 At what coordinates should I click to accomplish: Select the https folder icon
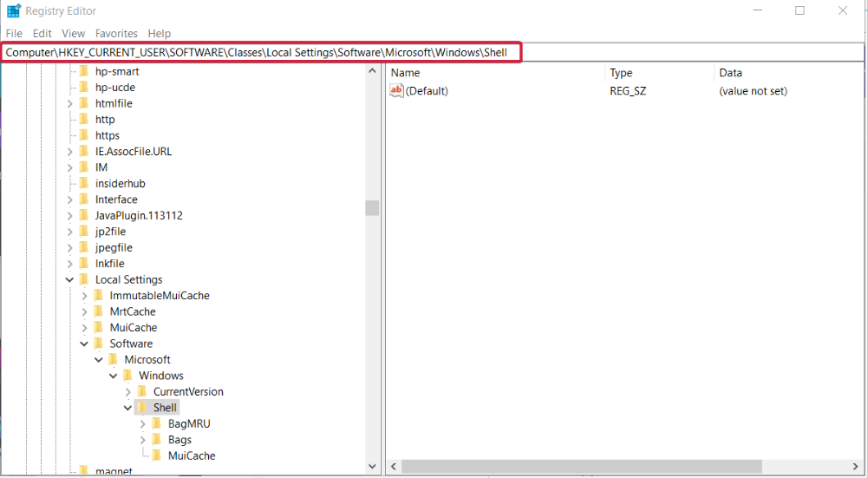coord(84,135)
